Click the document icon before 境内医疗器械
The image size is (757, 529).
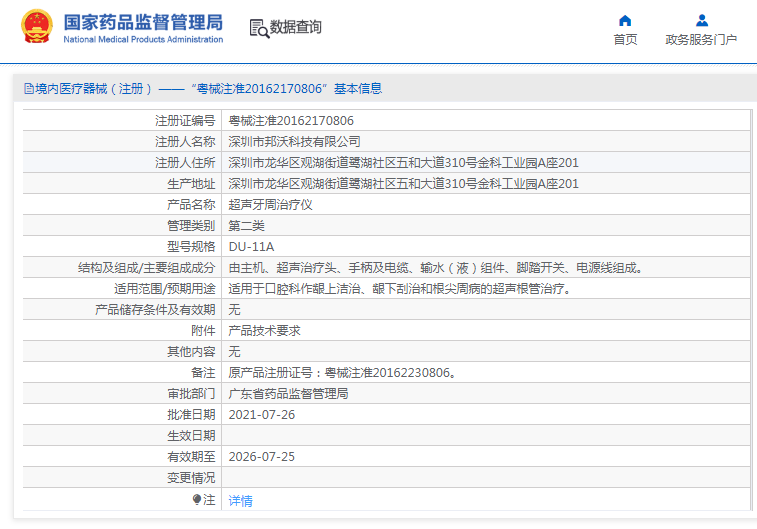pos(29,89)
